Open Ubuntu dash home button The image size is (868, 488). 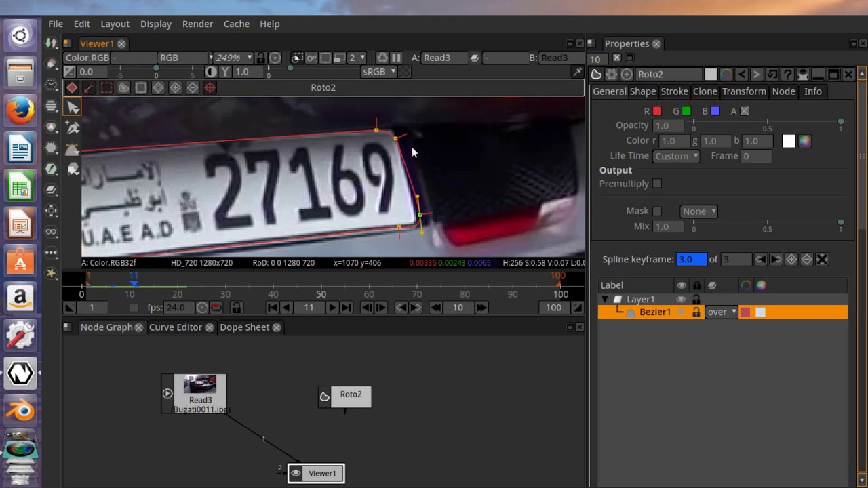tap(20, 35)
